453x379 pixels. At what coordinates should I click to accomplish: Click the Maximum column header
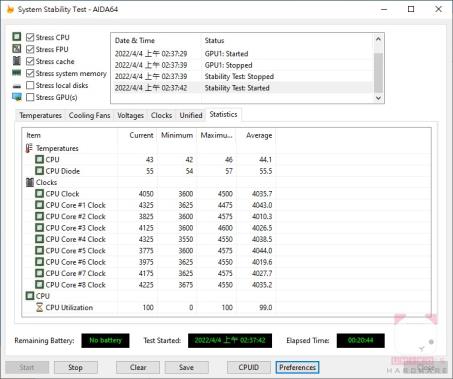click(216, 135)
